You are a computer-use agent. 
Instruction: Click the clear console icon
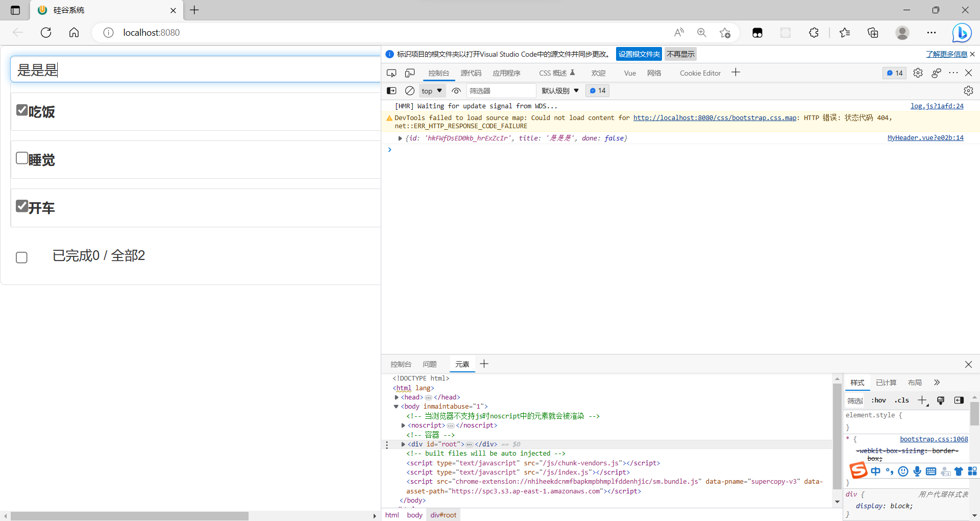click(409, 90)
